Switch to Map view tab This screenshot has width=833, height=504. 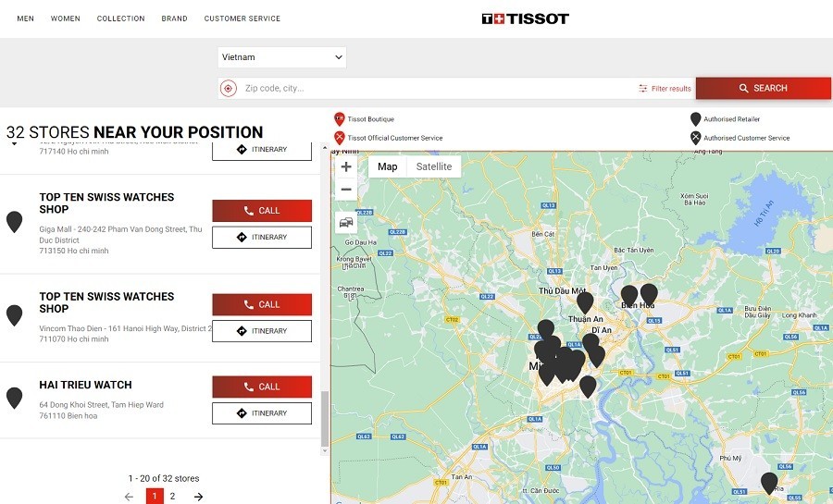coord(387,166)
